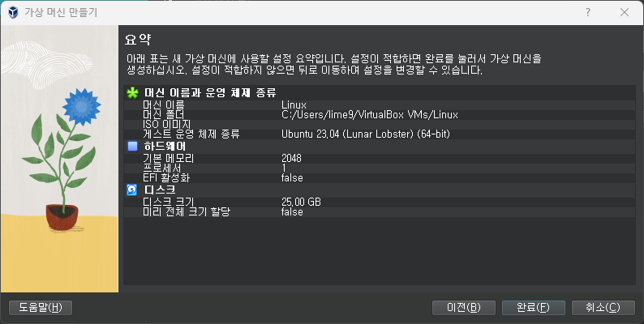
Task: Click the folder path C:/Users/lime9/VirtualBox VMs/Linux
Action: (x=370, y=114)
